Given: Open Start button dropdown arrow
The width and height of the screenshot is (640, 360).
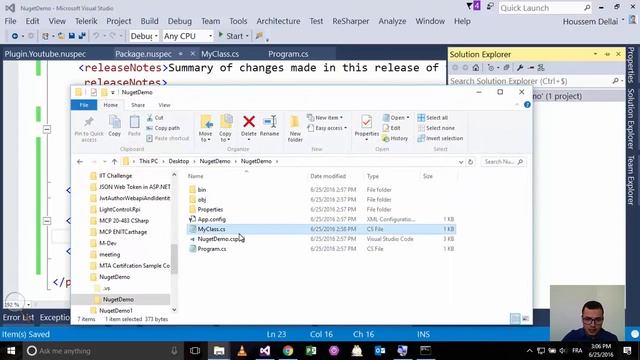Looking at the screenshot, I should pos(247,36).
